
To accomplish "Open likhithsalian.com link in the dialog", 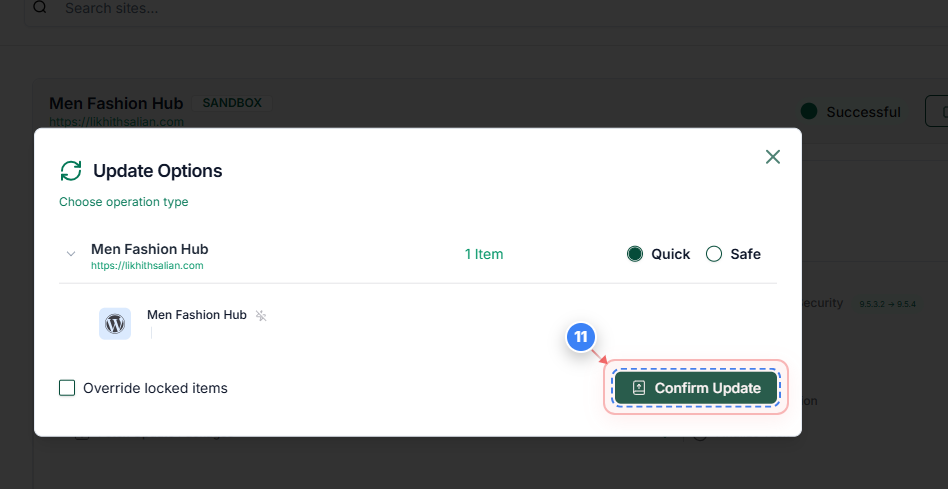I will coord(147,265).
